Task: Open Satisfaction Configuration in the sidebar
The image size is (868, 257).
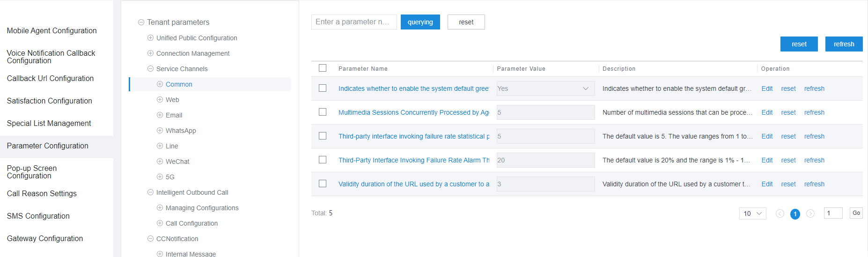Action: [x=50, y=101]
